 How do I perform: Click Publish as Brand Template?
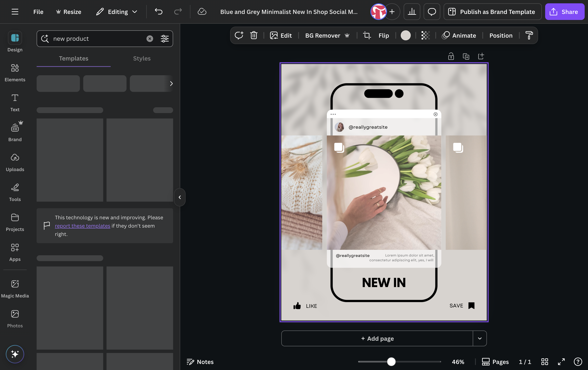pyautogui.click(x=492, y=11)
